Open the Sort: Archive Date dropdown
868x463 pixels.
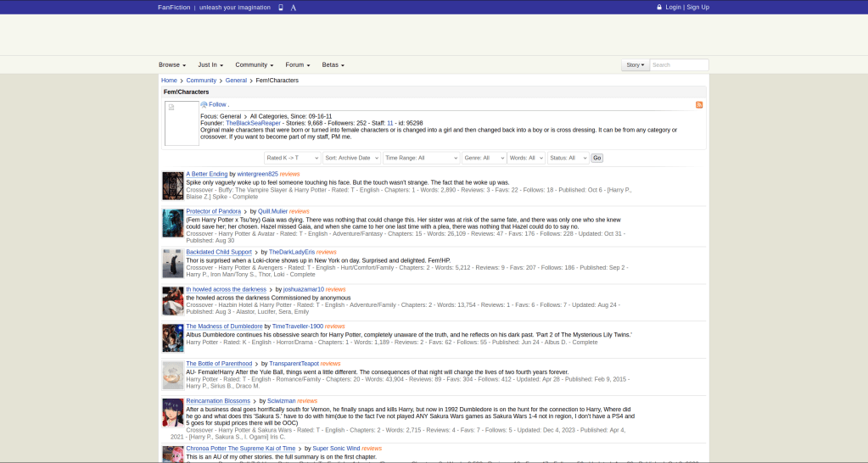click(351, 158)
